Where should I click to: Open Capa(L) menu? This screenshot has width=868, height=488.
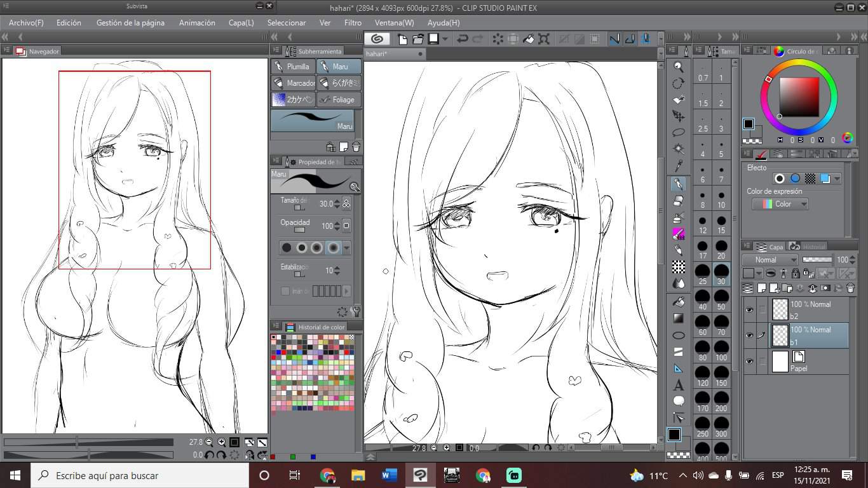pyautogui.click(x=241, y=22)
